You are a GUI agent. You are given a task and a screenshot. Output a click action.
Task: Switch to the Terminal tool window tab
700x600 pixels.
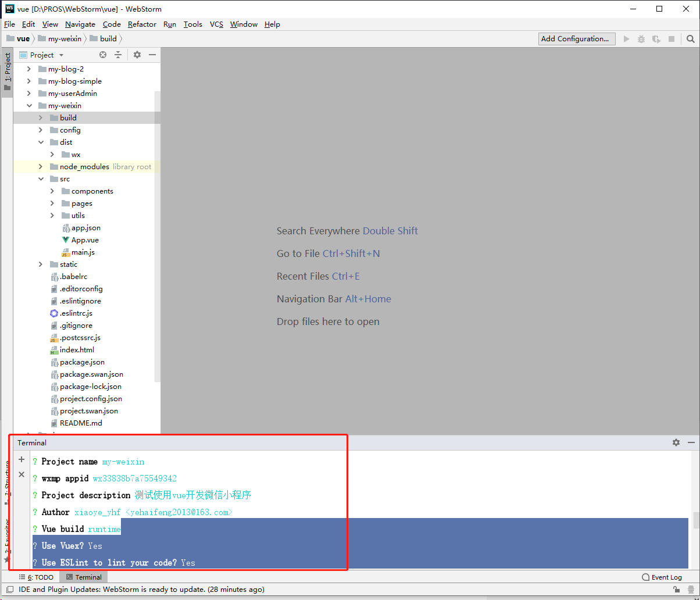pos(84,577)
